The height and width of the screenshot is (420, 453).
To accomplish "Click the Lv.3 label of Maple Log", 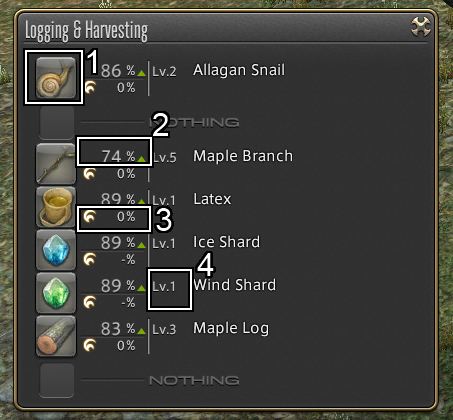I will (x=164, y=329).
